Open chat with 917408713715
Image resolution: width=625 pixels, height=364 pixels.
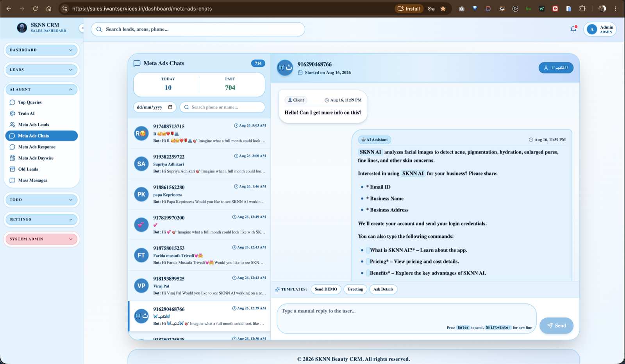point(199,134)
